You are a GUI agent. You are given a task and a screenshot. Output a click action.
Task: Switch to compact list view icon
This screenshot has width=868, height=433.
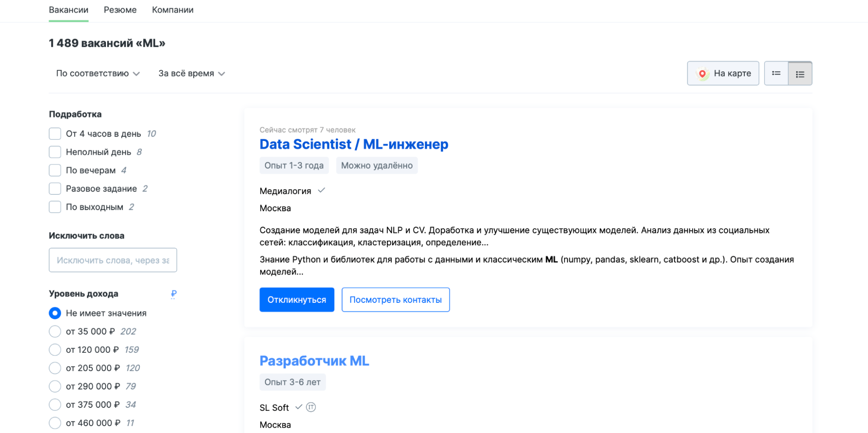[777, 73]
